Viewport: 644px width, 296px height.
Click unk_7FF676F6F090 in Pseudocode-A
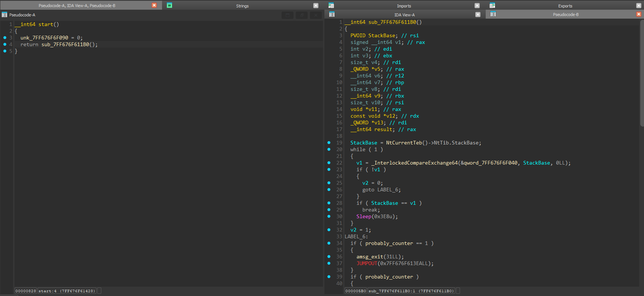coord(44,38)
